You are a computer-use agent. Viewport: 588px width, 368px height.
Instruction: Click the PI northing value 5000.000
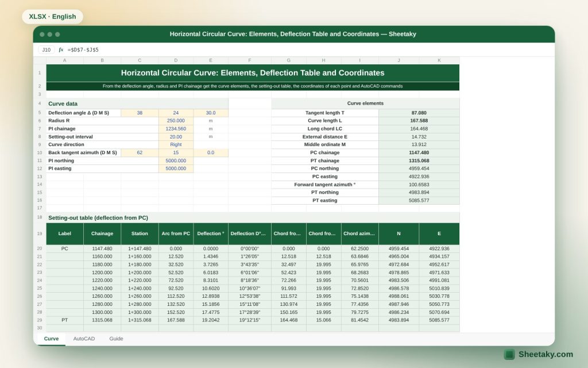[176, 161]
